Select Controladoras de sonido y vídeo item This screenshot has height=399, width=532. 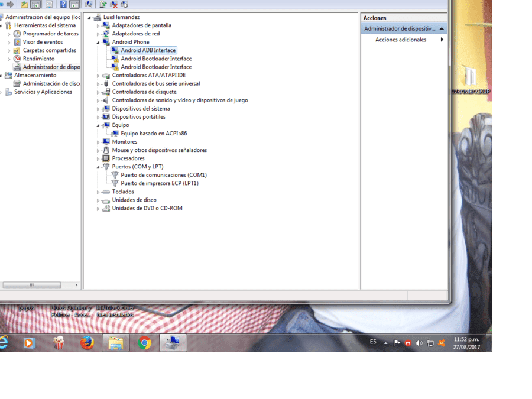pyautogui.click(x=180, y=100)
